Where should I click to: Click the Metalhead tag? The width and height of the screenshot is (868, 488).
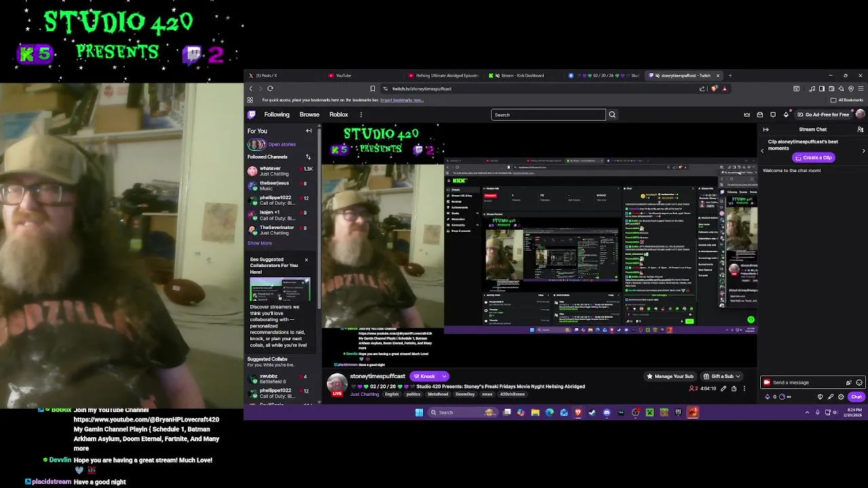pos(438,394)
